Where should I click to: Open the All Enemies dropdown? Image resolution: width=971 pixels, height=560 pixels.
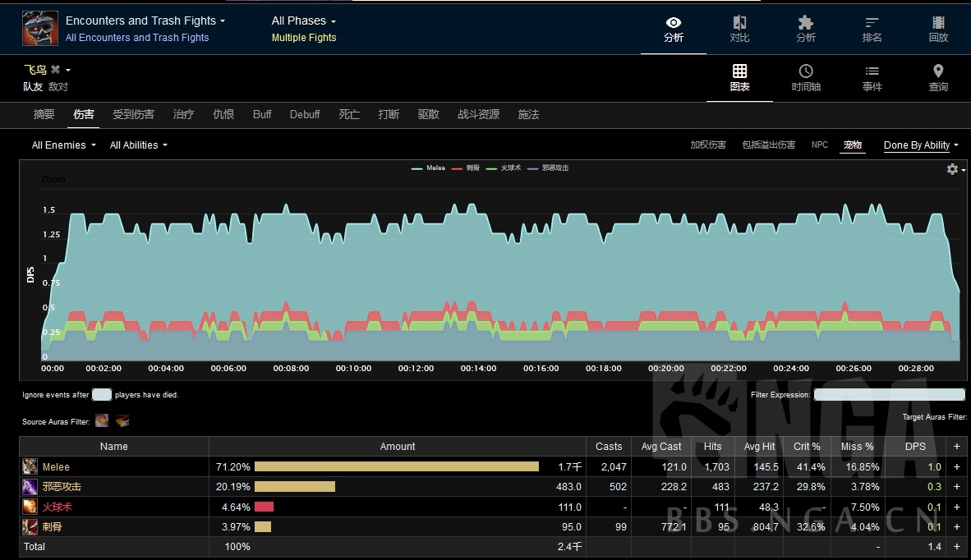pyautogui.click(x=63, y=145)
